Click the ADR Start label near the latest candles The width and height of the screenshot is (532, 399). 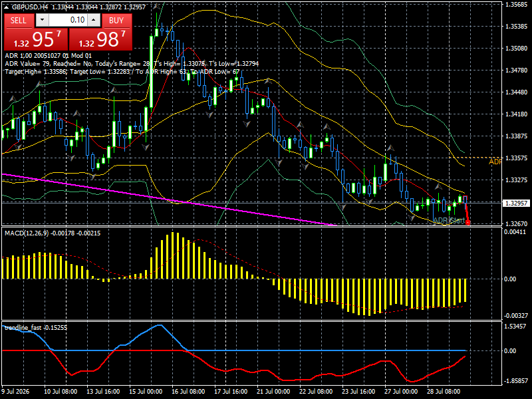coord(449,220)
